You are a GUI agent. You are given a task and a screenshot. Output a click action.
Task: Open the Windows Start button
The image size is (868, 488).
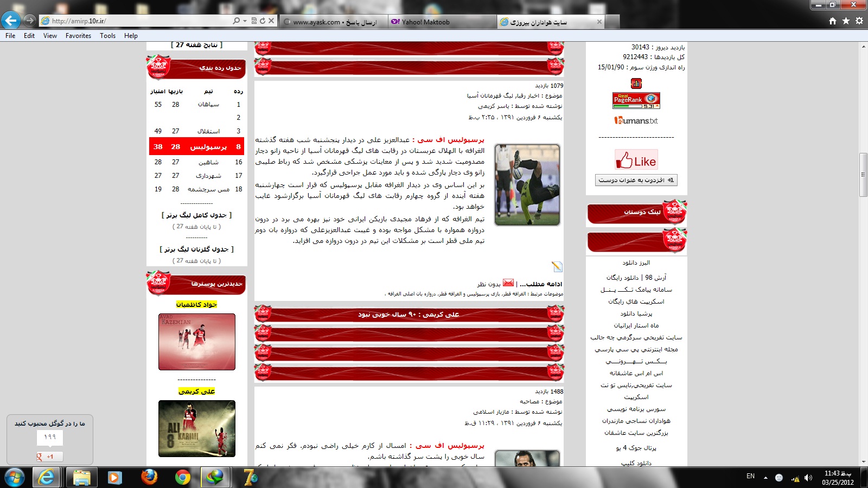[14, 477]
